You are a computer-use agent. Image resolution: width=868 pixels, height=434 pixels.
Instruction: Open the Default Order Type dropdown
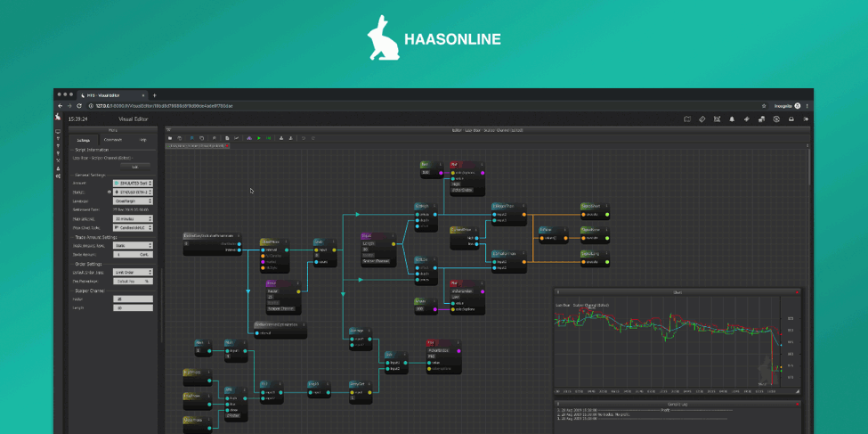[133, 272]
